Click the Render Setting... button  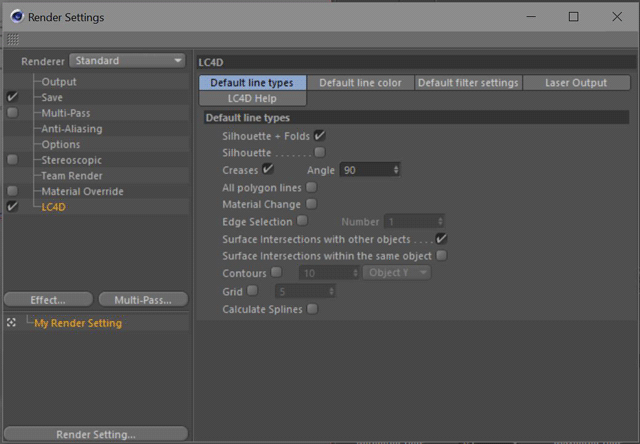[x=96, y=434]
